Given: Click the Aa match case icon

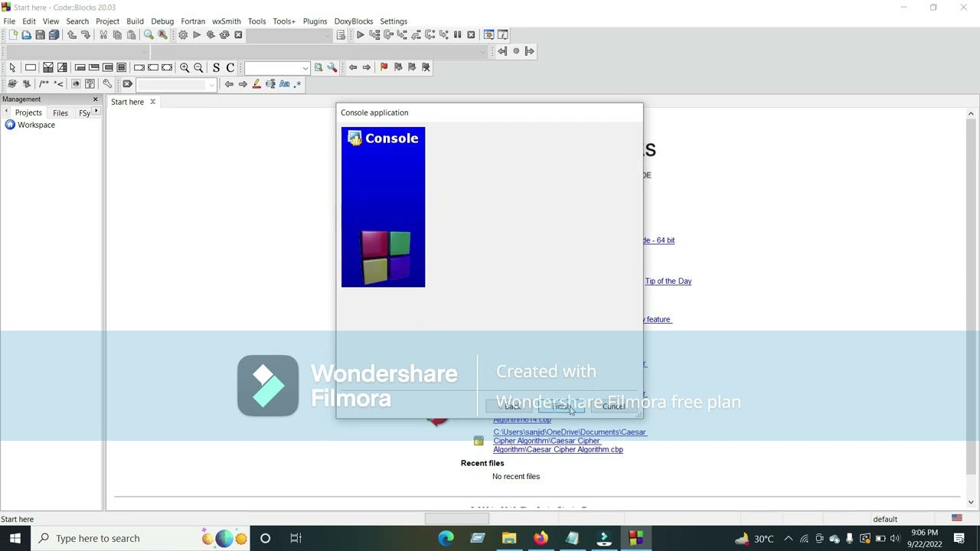Looking at the screenshot, I should [284, 84].
